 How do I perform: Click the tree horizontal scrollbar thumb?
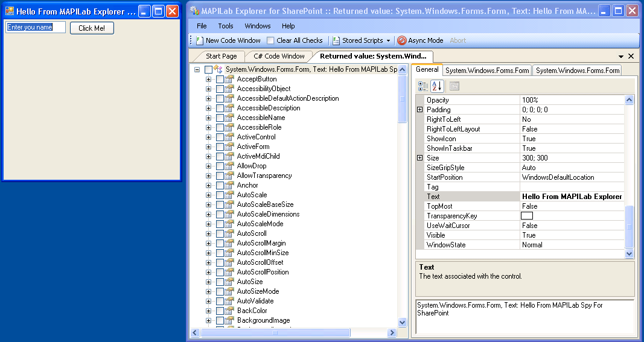(x=276, y=332)
